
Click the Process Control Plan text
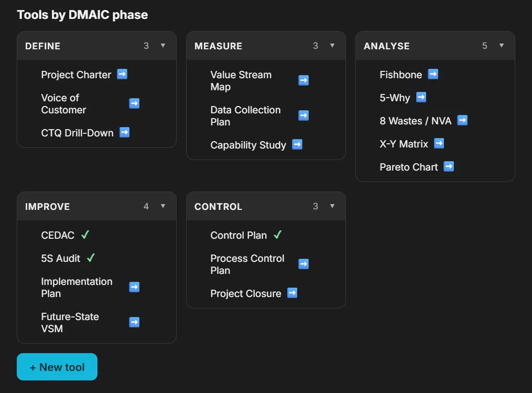(247, 264)
